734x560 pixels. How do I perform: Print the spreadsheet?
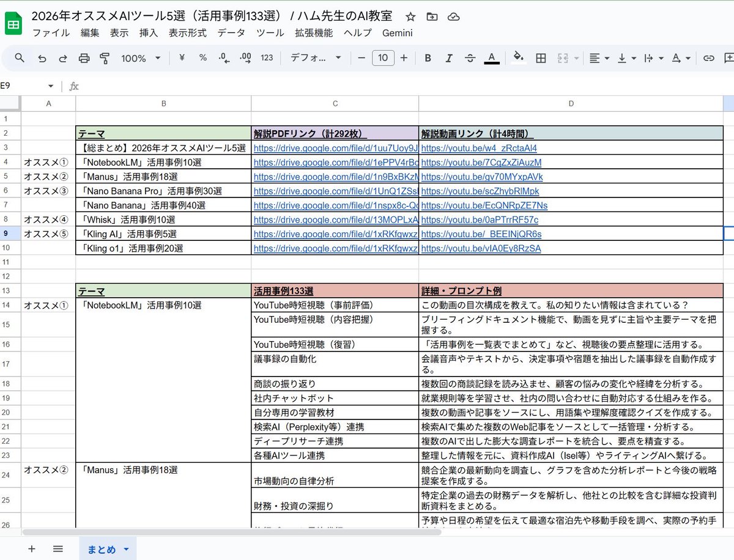pos(85,58)
